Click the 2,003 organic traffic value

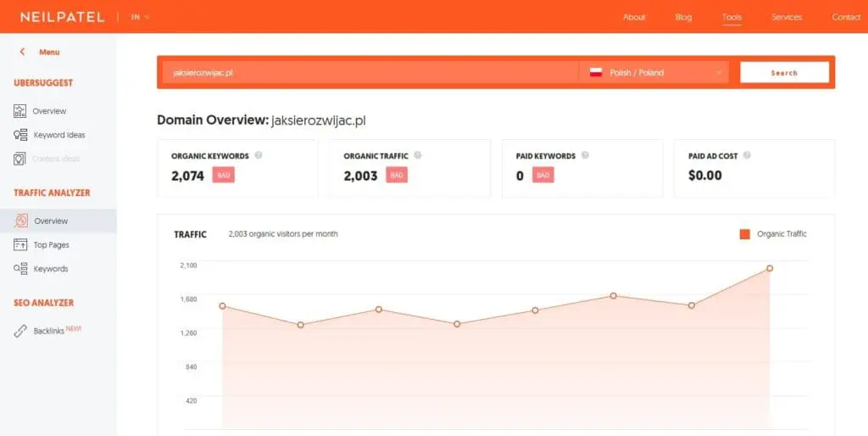point(360,176)
